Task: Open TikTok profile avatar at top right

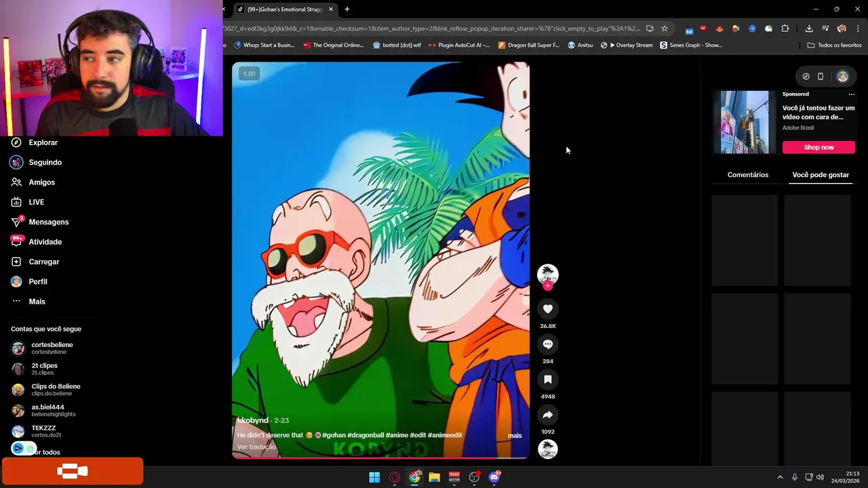Action: 842,77
